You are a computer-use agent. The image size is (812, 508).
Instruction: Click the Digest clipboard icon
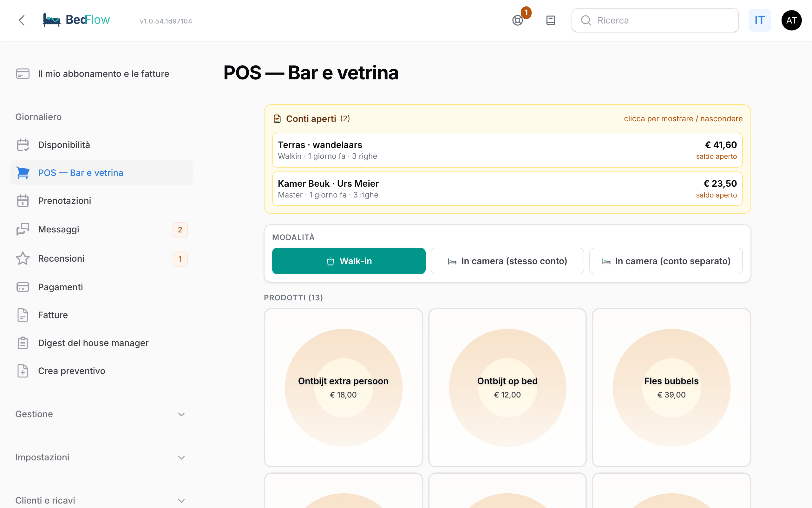coord(23,343)
